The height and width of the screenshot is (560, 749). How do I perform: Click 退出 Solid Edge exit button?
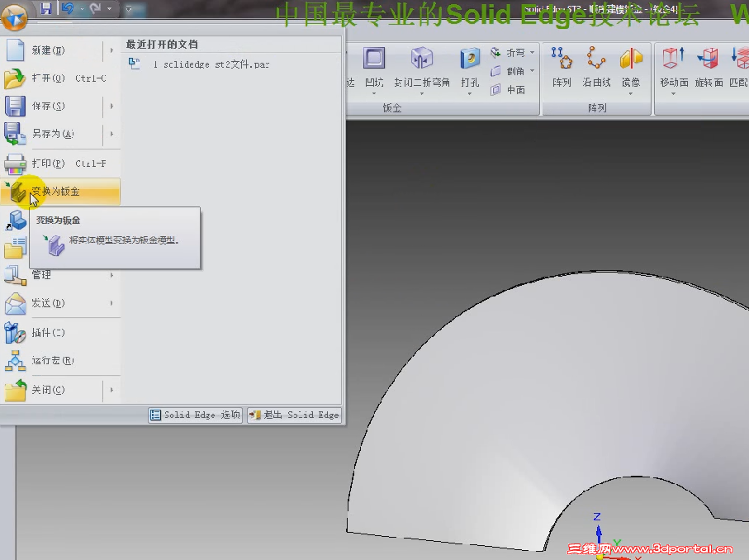click(295, 415)
